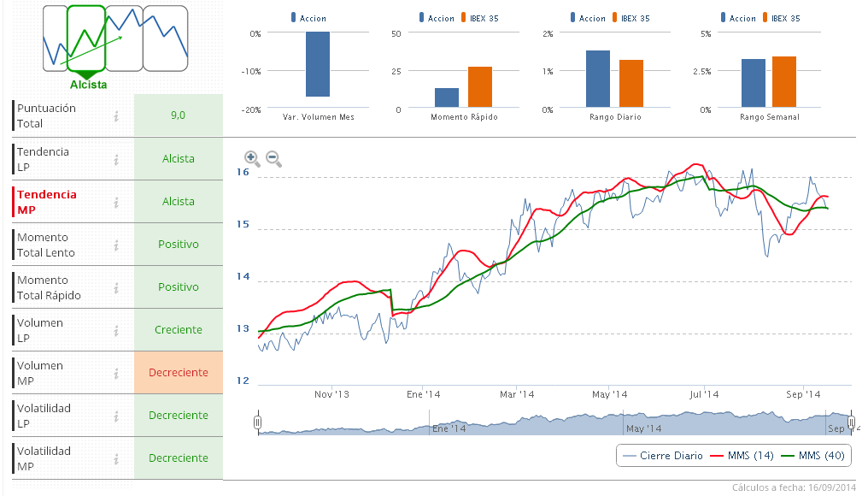Screen dimensions: 868x496
Task: Click info icon beside Tendencia LP
Action: coord(115,159)
